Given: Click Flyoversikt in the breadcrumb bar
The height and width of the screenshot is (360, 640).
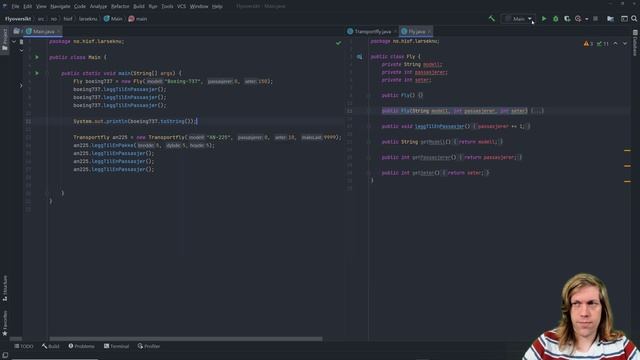Looking at the screenshot, I should click(x=18, y=19).
